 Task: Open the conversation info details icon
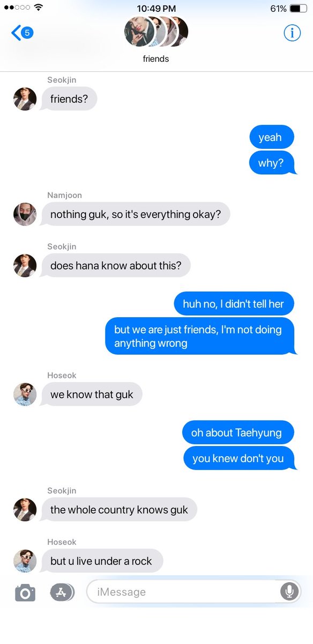[x=292, y=33]
